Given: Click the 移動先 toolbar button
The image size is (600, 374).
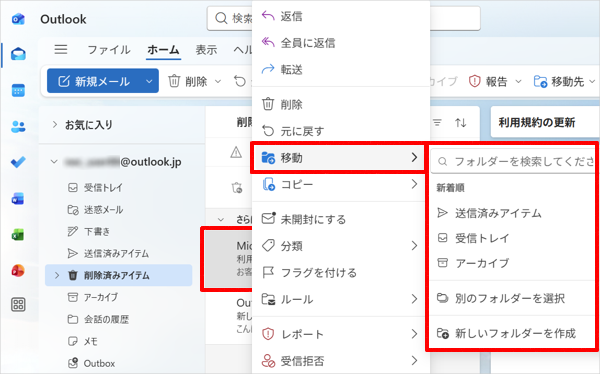Looking at the screenshot, I should tap(559, 81).
